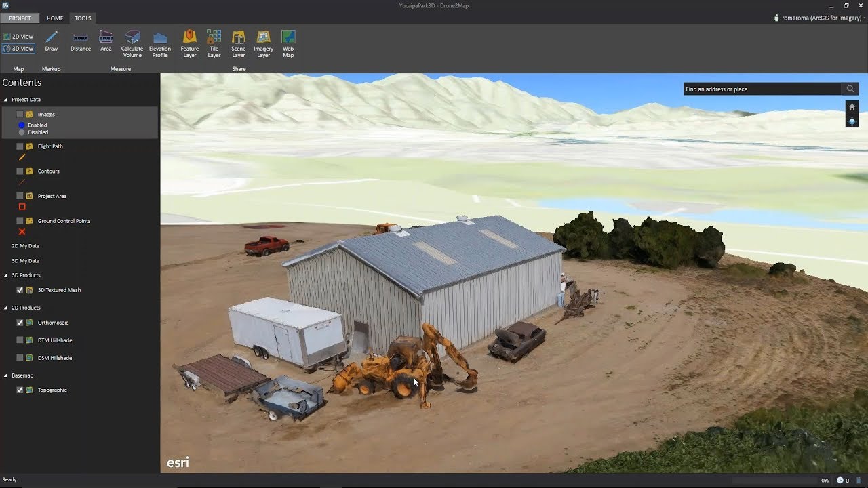The image size is (868, 488).
Task: Collapse the Project Data group
Action: [x=5, y=100]
